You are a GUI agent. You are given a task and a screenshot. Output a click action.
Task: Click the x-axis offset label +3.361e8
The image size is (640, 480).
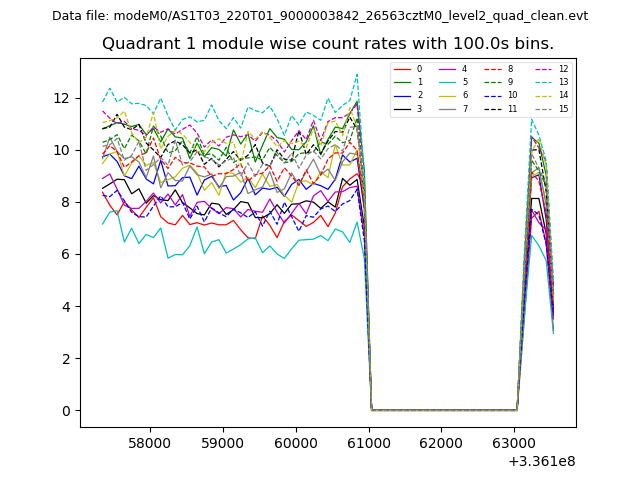tap(542, 461)
